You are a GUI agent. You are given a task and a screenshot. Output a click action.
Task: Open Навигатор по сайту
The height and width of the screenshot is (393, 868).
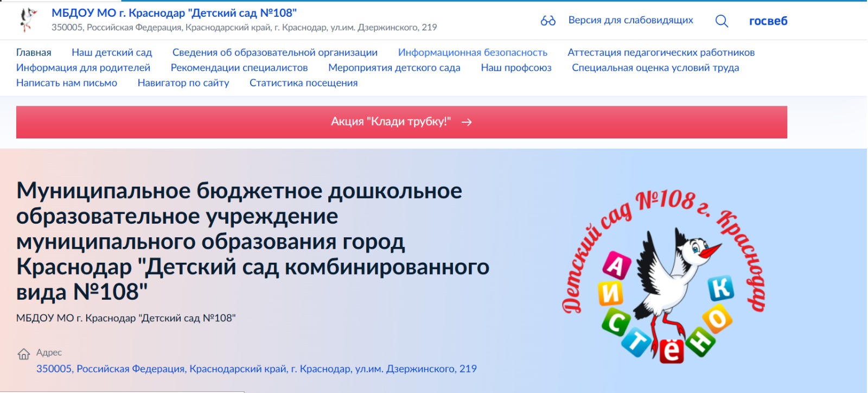pos(183,83)
